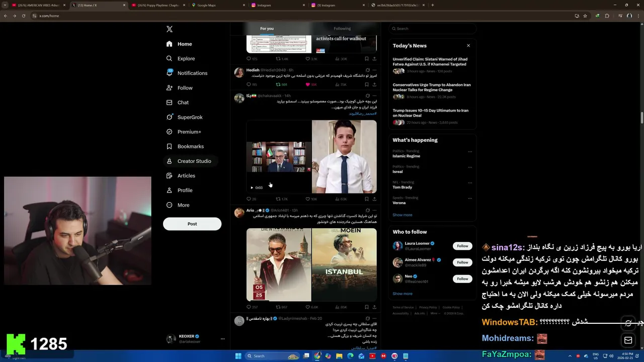Reply to chakavaakk post
This screenshot has width=644, height=362.
coord(249,199)
